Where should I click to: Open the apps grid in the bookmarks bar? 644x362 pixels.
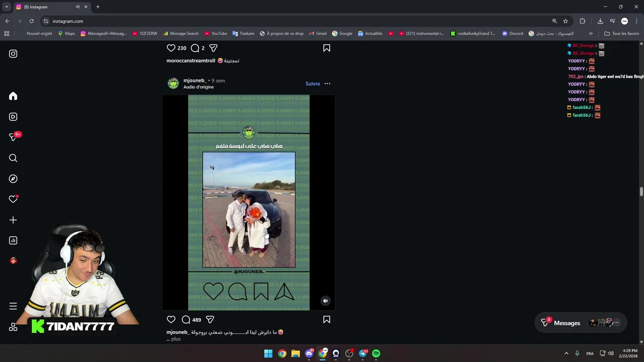point(7,34)
